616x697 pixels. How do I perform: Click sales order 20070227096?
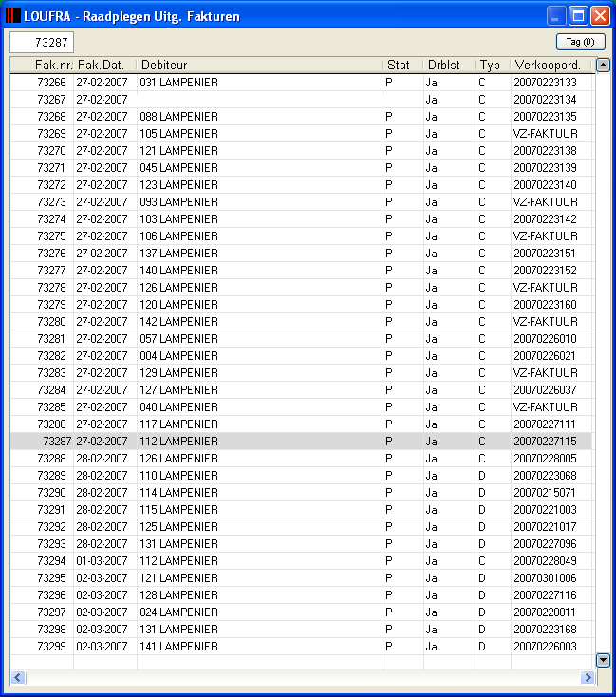tap(545, 544)
